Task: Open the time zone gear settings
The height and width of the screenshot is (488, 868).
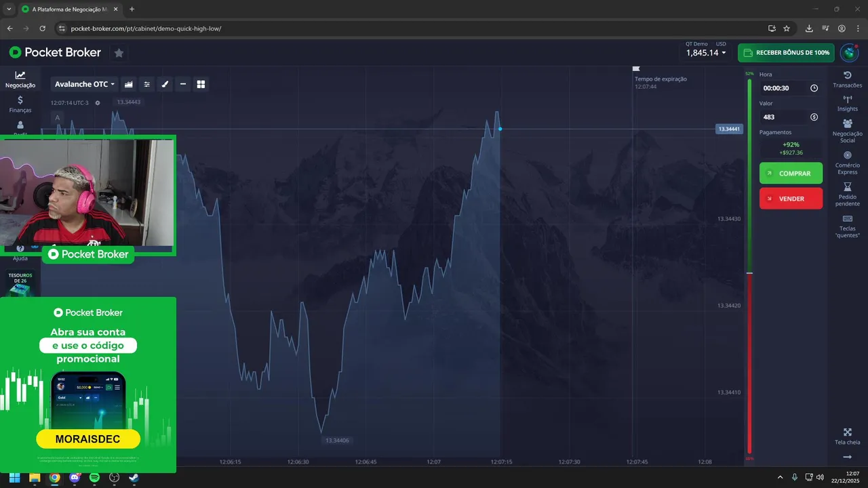Action: pos(98,103)
